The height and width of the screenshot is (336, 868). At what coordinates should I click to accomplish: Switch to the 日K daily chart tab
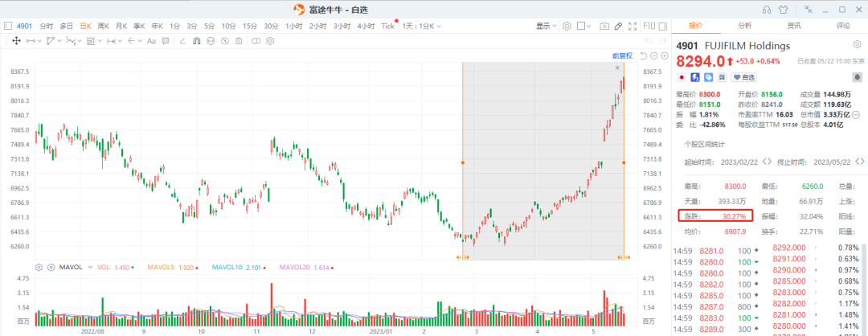85,26
